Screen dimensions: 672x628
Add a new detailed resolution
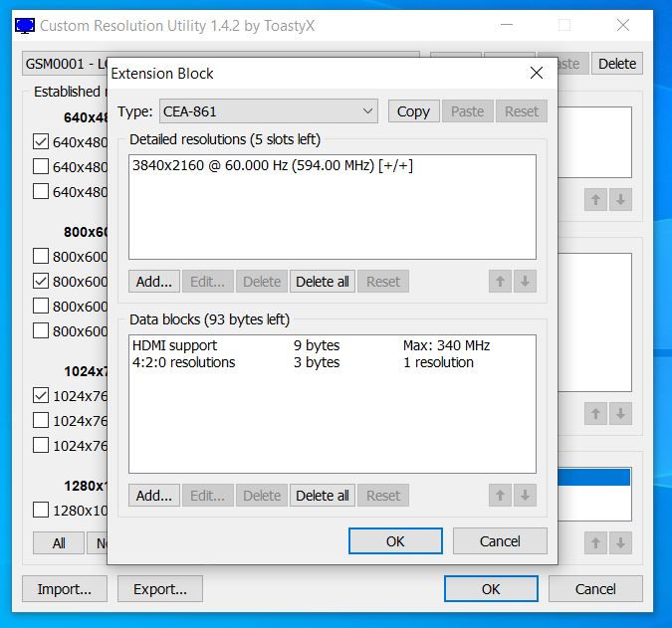[x=153, y=282]
